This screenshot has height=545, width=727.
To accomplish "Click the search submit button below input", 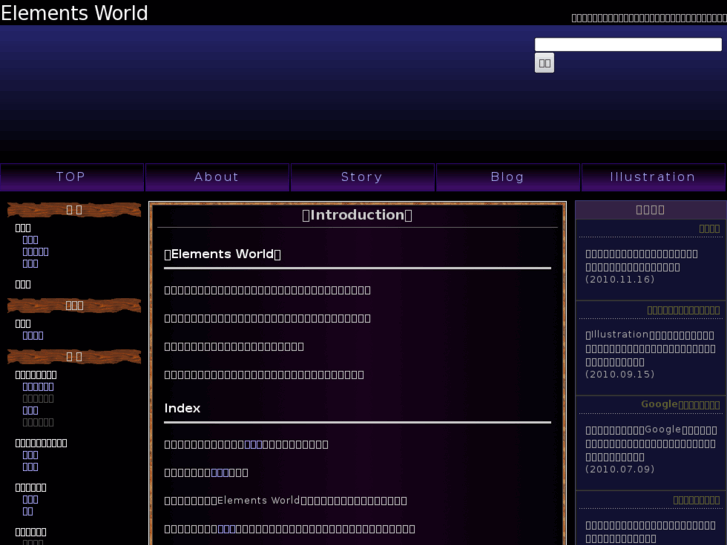I will (x=544, y=63).
